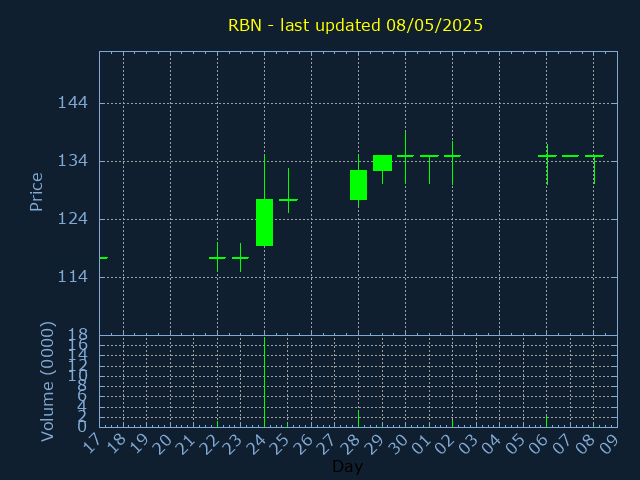The height and width of the screenshot is (480, 640).
Task: Click the volume bar on day 28
Action: click(358, 419)
